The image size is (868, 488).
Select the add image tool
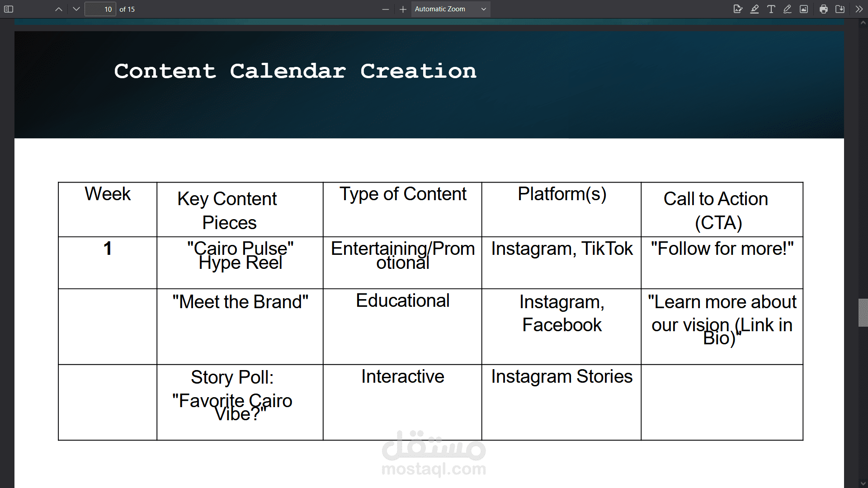pyautogui.click(x=804, y=9)
